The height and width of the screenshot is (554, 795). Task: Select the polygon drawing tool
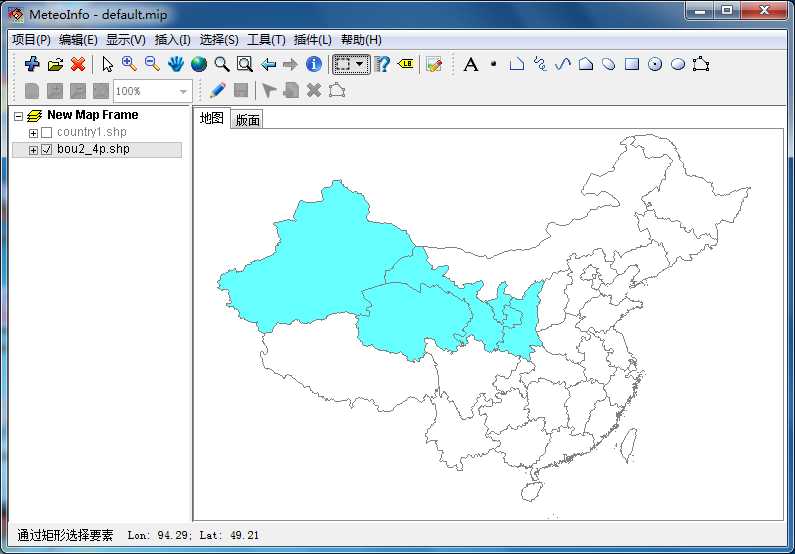(x=586, y=64)
